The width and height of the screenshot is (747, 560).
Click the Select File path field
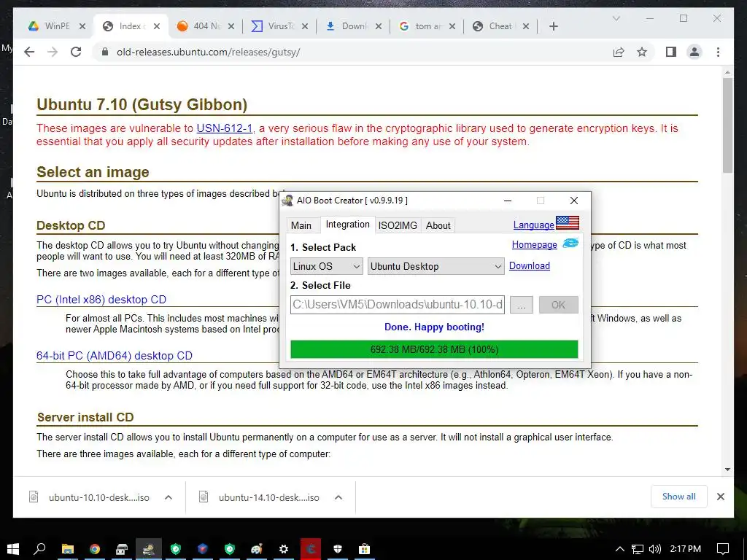[398, 305]
